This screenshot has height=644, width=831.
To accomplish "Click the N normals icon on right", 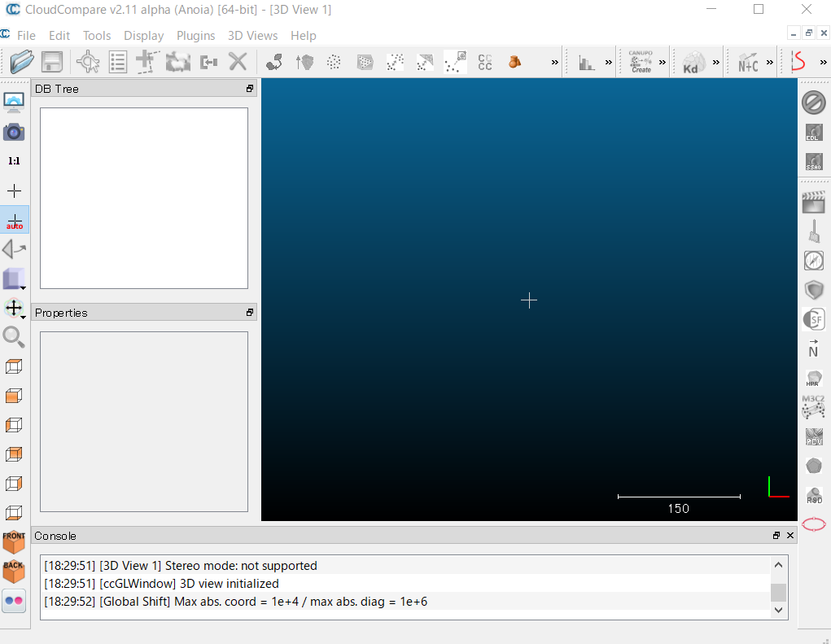I will click(814, 348).
